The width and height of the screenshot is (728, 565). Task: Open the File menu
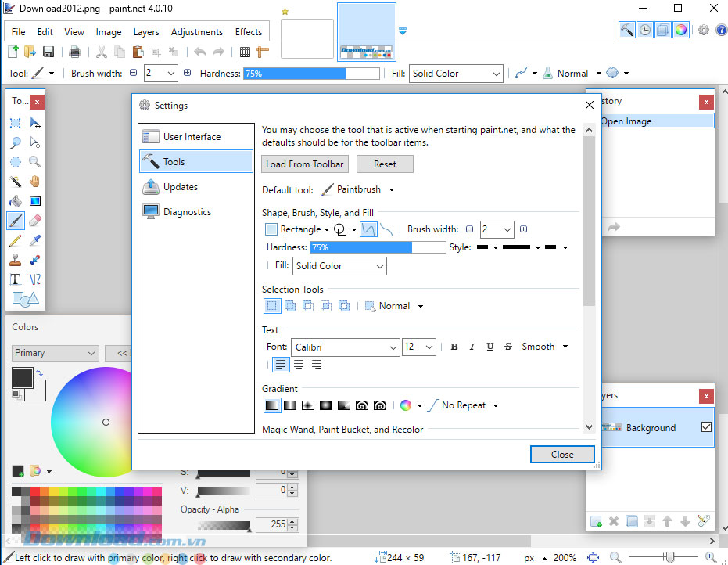pyautogui.click(x=18, y=31)
